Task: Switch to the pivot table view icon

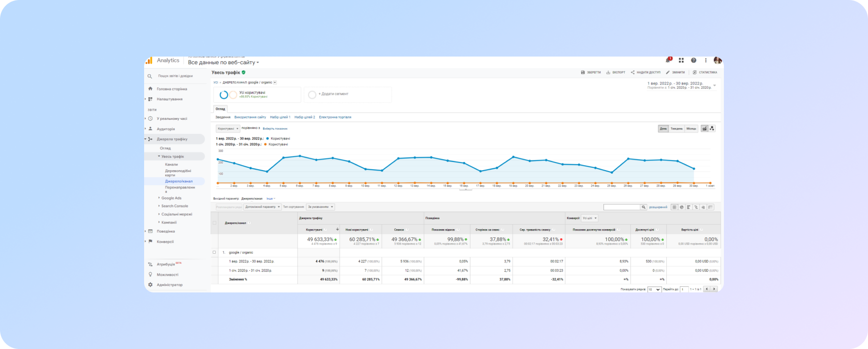Action: 710,207
